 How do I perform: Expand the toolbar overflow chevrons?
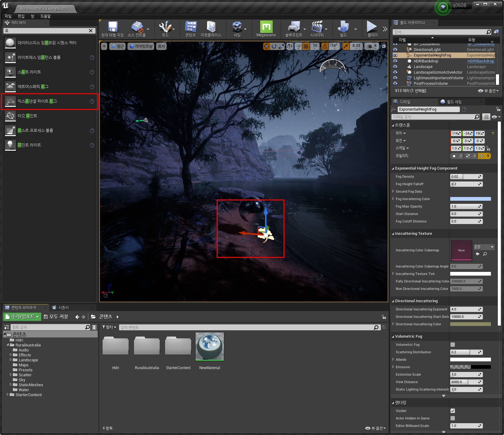point(385,29)
